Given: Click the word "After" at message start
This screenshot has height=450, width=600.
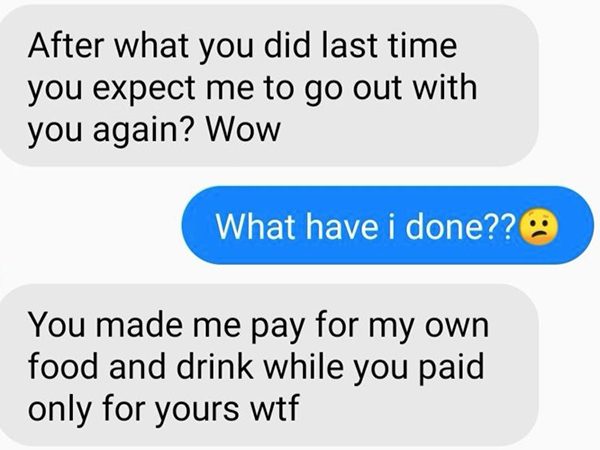Looking at the screenshot, I should tap(65, 46).
